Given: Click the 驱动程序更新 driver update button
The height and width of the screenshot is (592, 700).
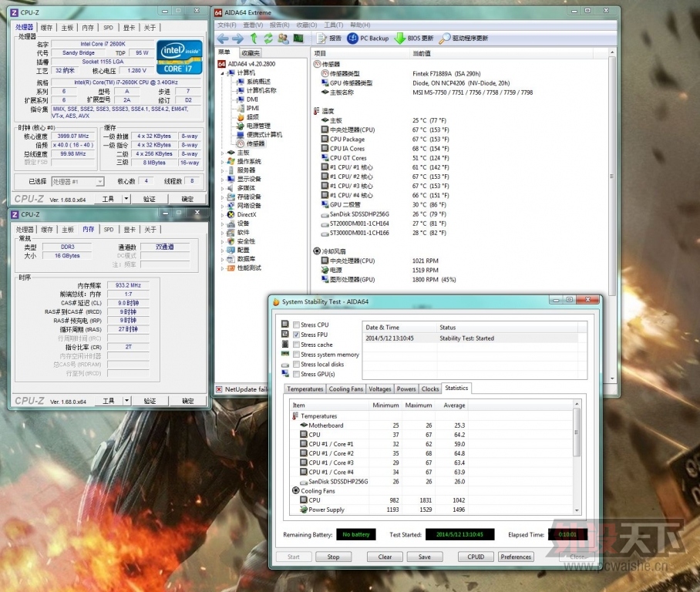Looking at the screenshot, I should (463, 39).
